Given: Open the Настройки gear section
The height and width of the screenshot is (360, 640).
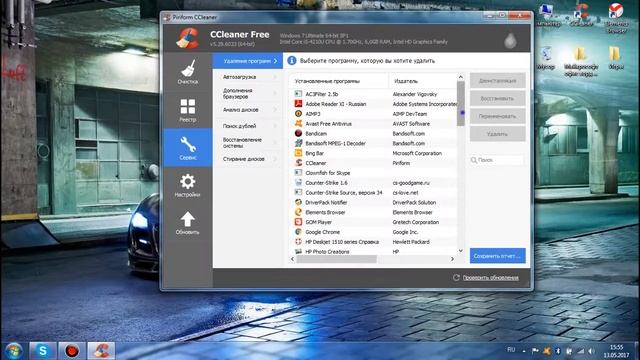Looking at the screenshot, I should [188, 185].
